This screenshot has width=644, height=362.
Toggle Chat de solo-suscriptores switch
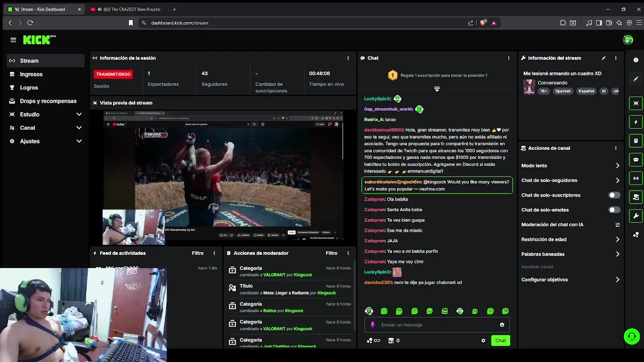point(614,195)
